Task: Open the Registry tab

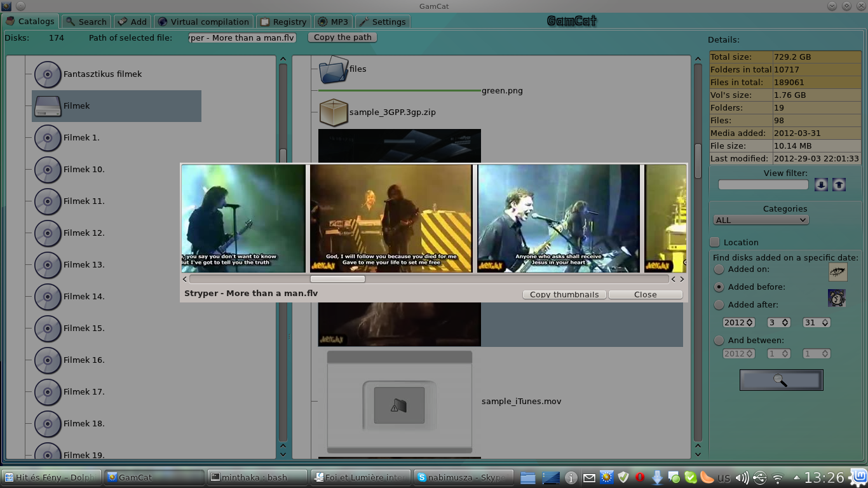Action: pyautogui.click(x=283, y=22)
